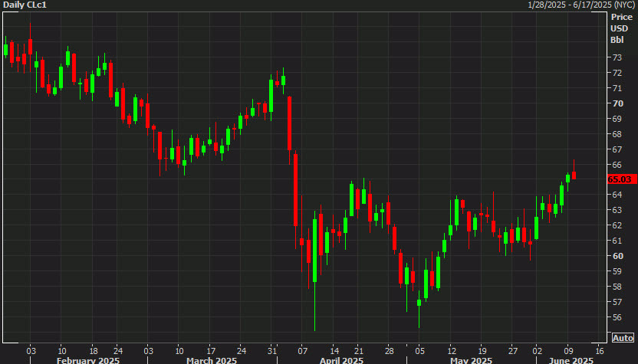Click the 60 price axis label

617,256
